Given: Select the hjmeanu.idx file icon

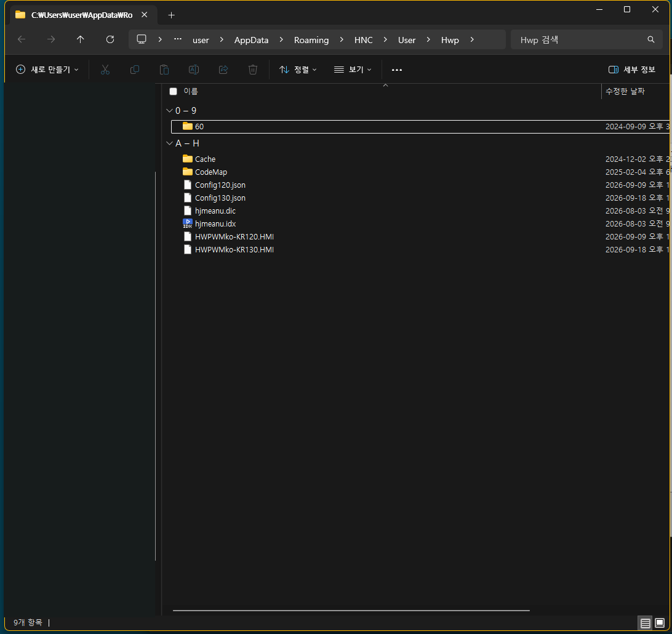Looking at the screenshot, I should pos(187,224).
